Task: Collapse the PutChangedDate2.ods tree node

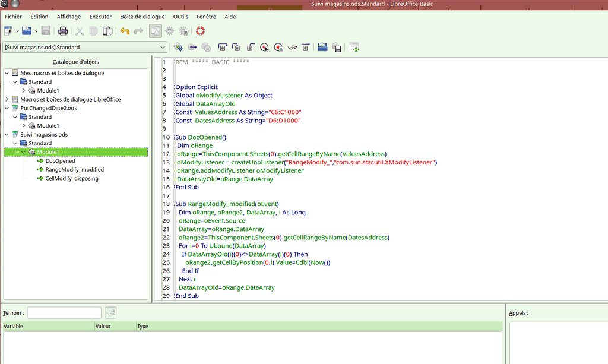Action: 7,108
